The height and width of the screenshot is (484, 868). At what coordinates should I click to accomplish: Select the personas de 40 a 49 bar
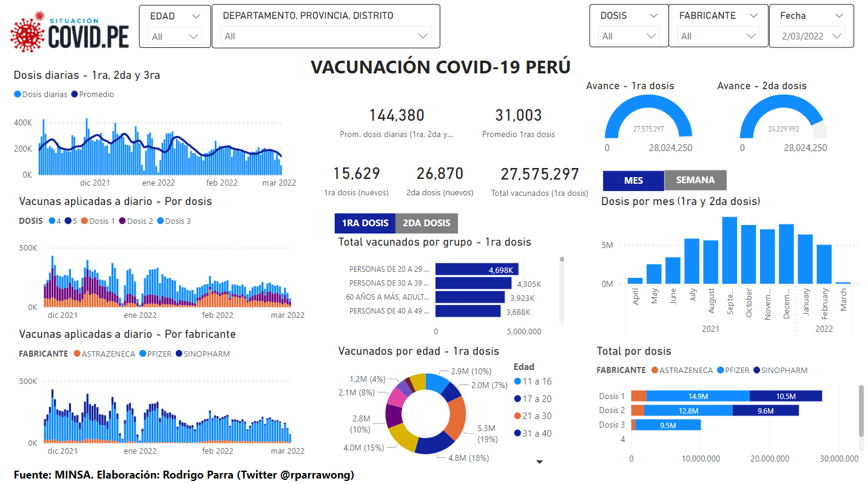[468, 311]
